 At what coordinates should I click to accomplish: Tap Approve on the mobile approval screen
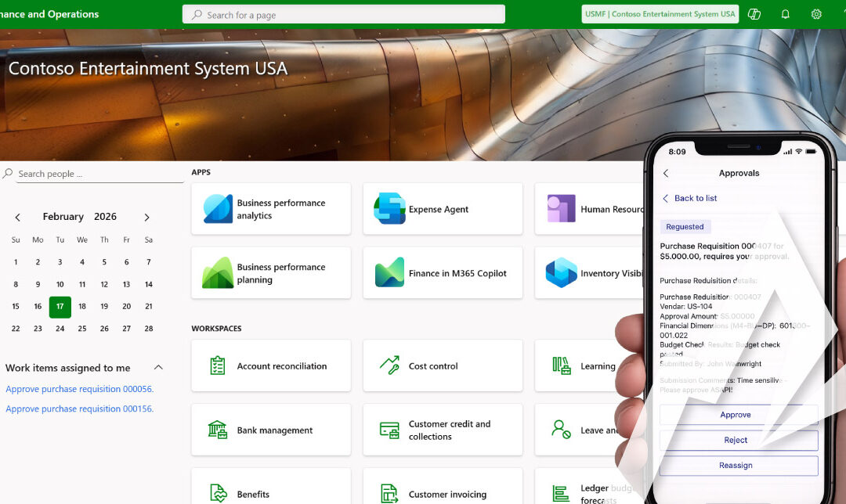[737, 415]
